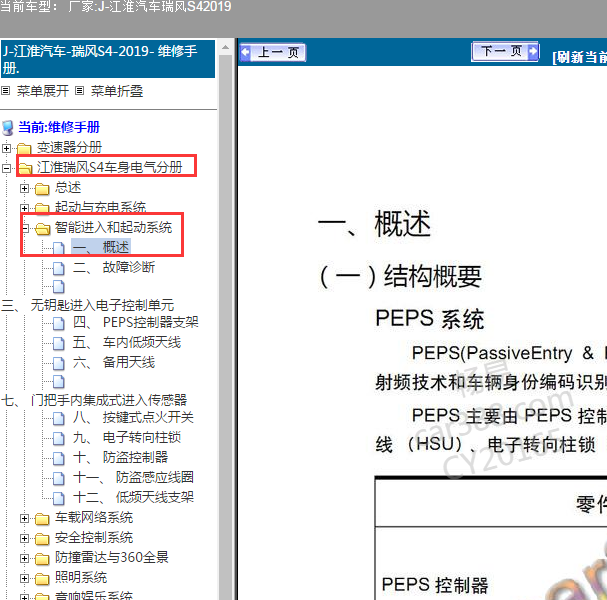The width and height of the screenshot is (607, 600).
Task: Open the 安全控制系统 section
Action: tap(94, 538)
